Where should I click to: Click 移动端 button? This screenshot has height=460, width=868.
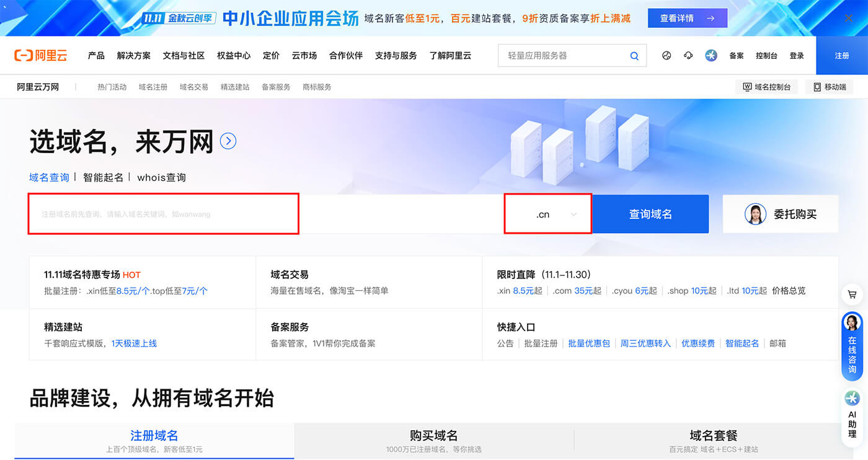pyautogui.click(x=830, y=87)
